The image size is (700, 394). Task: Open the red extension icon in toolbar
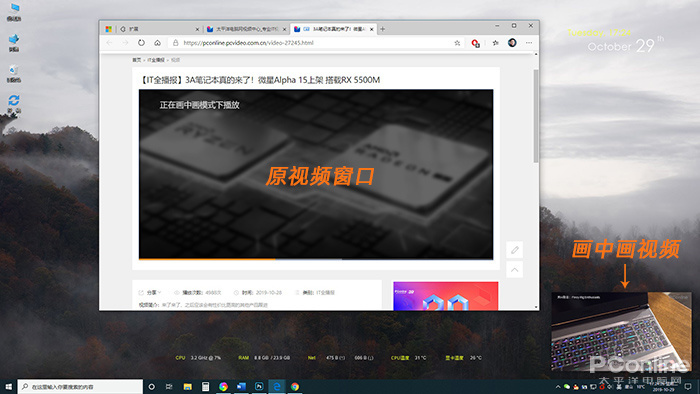pos(475,43)
